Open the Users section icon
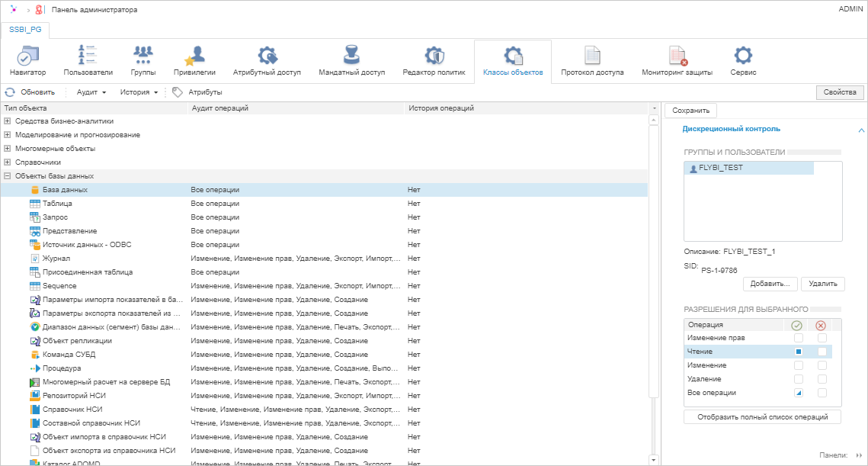The image size is (868, 466). 88,56
